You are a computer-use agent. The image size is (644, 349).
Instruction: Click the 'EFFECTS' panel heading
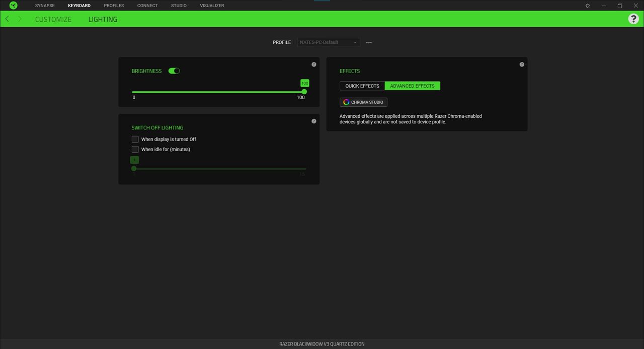(x=350, y=71)
